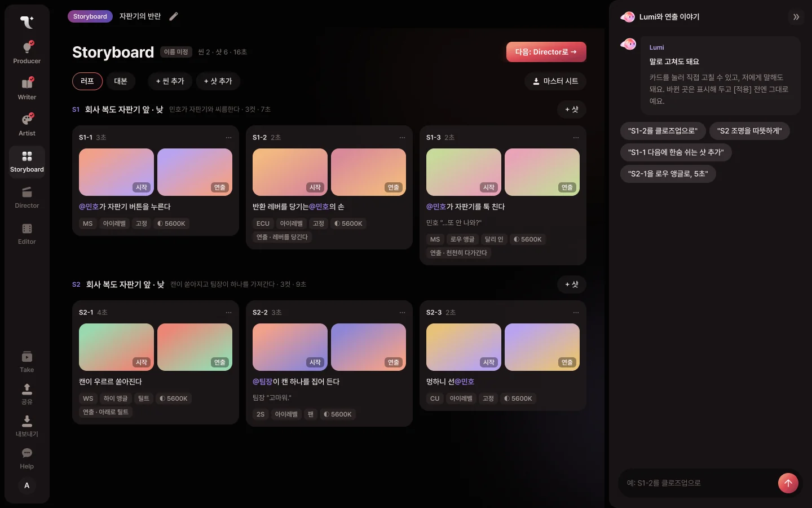Switch to the 러프 tab
This screenshot has height=508, width=812.
coord(87,81)
